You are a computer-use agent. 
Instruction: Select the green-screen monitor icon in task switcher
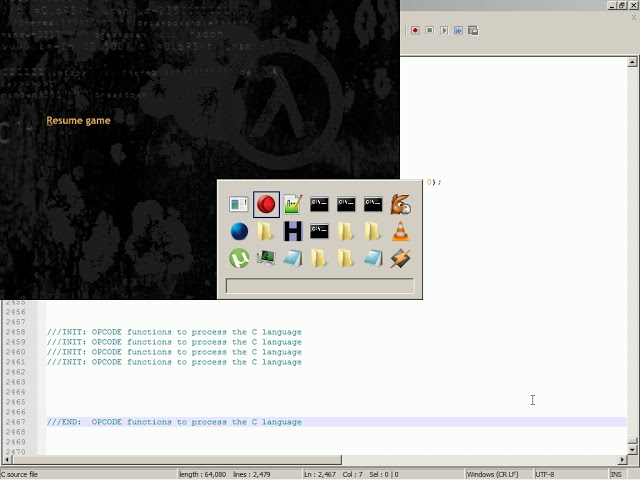[x=266, y=258]
